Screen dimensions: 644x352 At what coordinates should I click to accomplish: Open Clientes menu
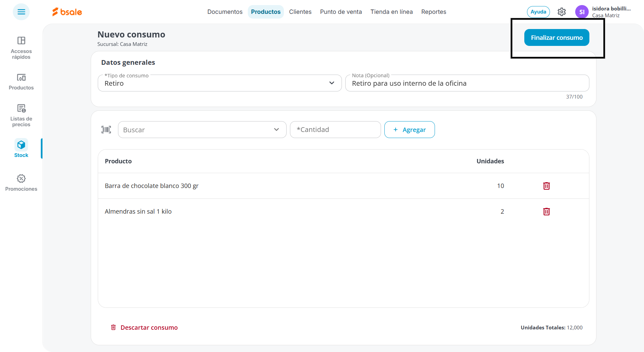pos(300,12)
